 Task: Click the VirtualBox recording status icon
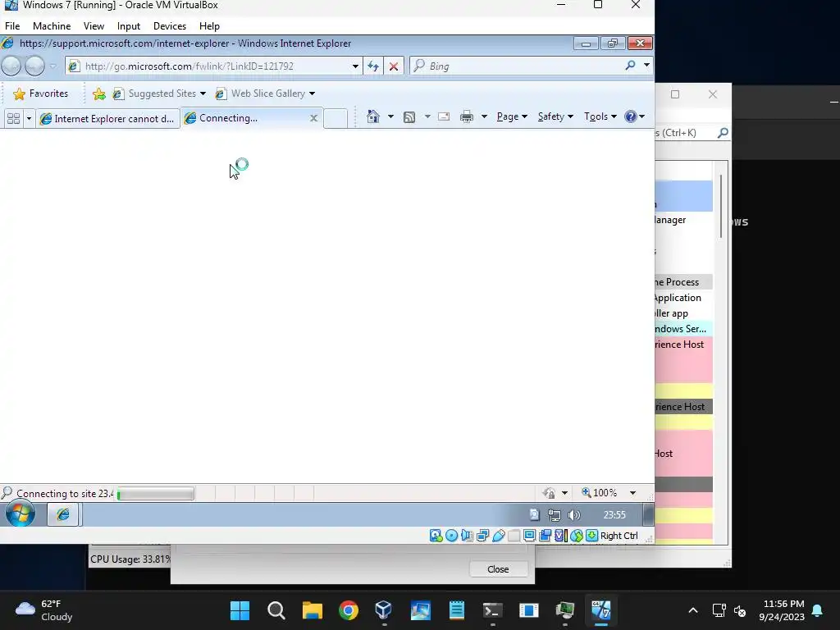[546, 536]
